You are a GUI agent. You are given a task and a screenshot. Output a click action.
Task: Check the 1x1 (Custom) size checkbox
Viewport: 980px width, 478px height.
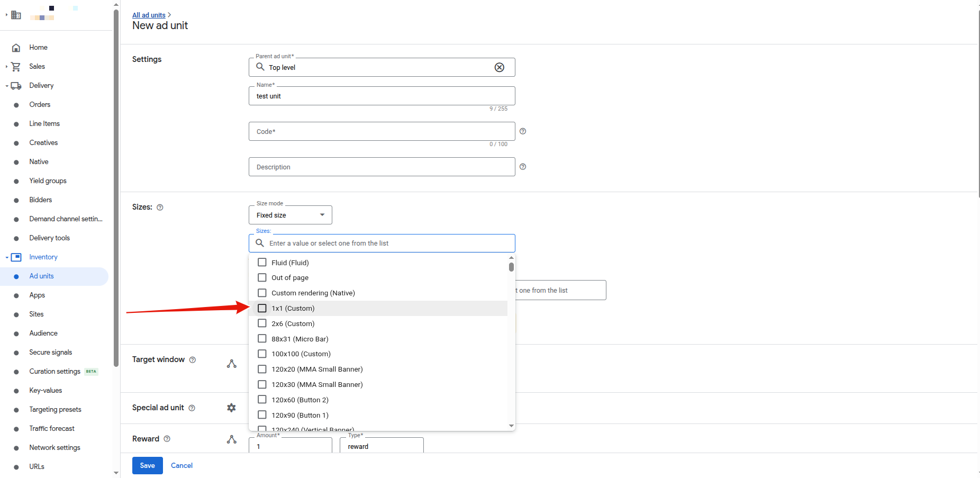pyautogui.click(x=262, y=308)
